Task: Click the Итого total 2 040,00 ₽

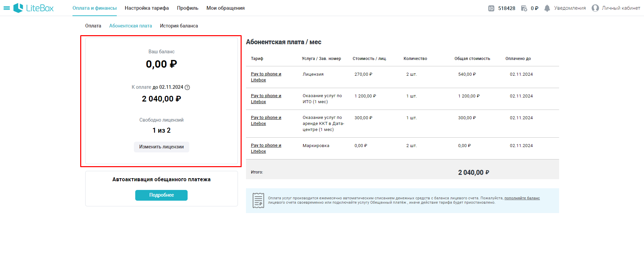Action: click(x=474, y=173)
